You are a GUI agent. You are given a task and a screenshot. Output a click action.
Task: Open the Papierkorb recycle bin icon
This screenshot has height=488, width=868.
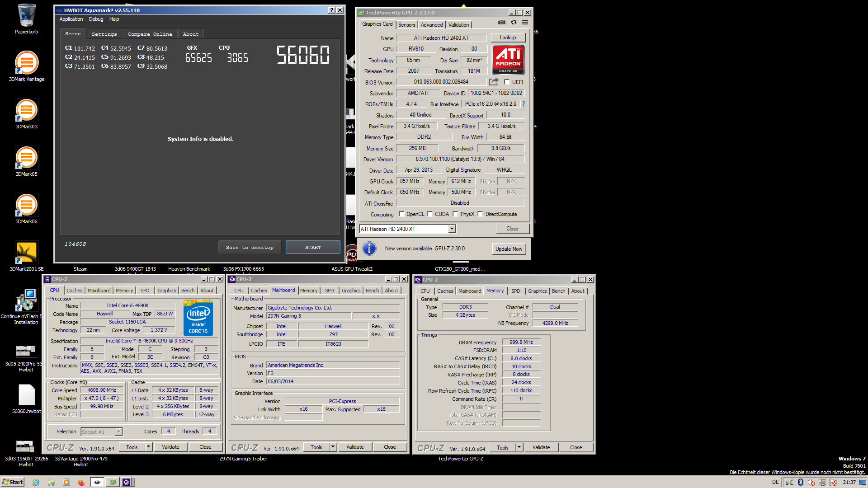click(x=26, y=19)
